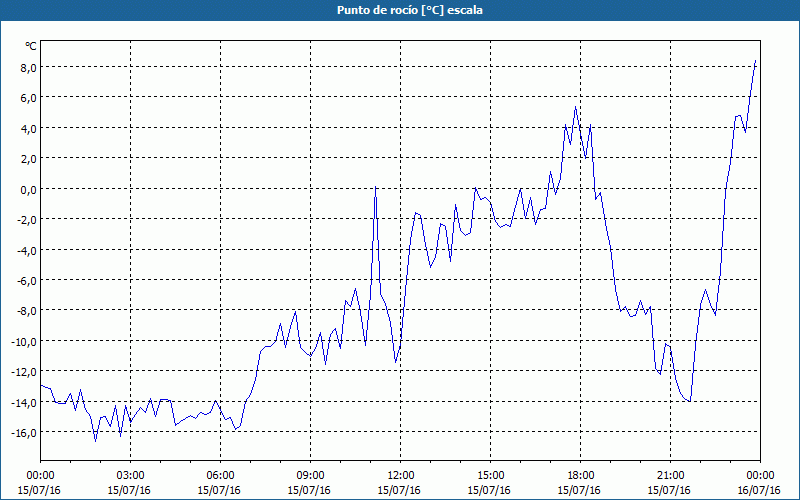Image resolution: width=800 pixels, height=500 pixels.
Task: Click the 18:00 time axis label
Action: click(581, 476)
